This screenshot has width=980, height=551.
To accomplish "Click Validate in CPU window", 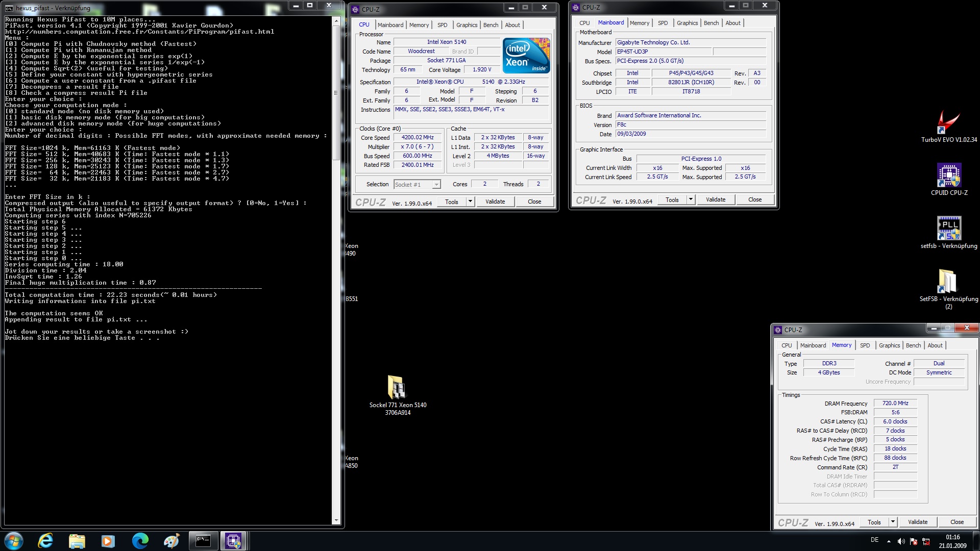I will point(495,202).
